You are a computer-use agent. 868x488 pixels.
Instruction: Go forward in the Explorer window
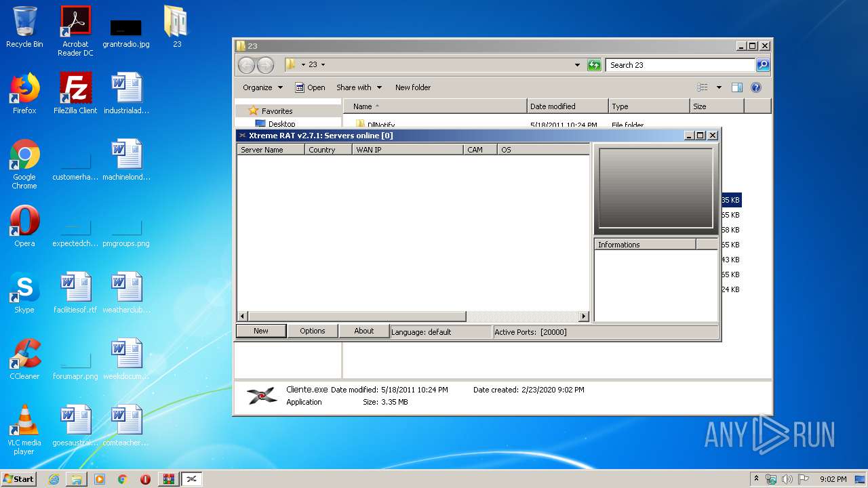click(265, 65)
